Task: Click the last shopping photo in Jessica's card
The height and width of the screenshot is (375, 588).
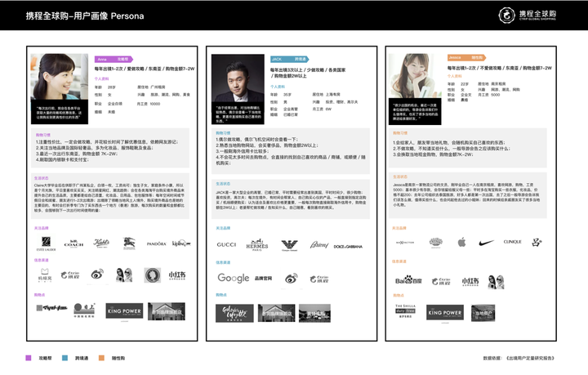Action: coord(483,313)
